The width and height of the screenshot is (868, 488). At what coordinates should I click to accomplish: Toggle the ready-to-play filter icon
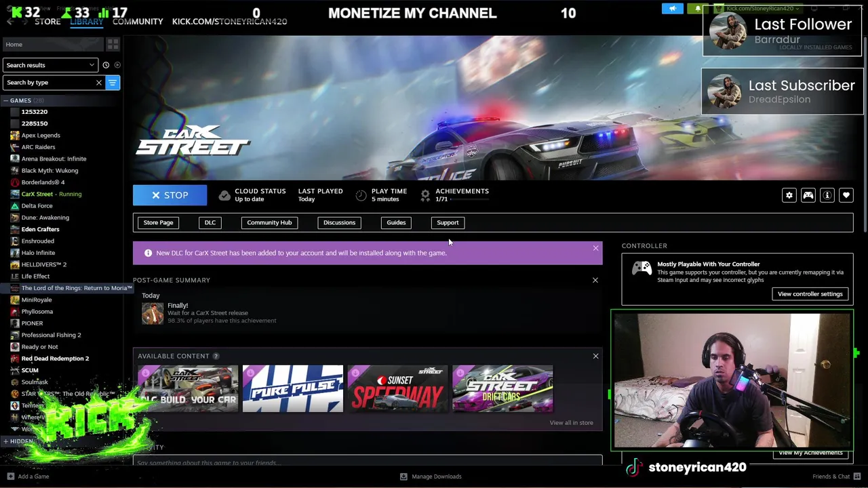pos(117,65)
